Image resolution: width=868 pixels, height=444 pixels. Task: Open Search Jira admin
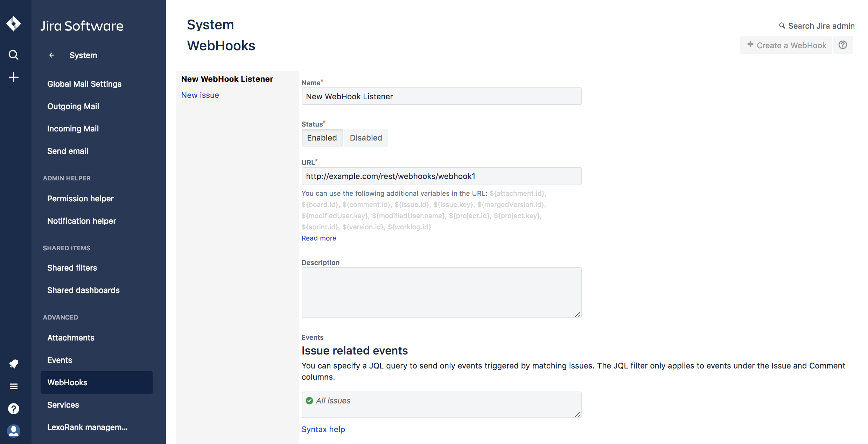click(x=817, y=26)
